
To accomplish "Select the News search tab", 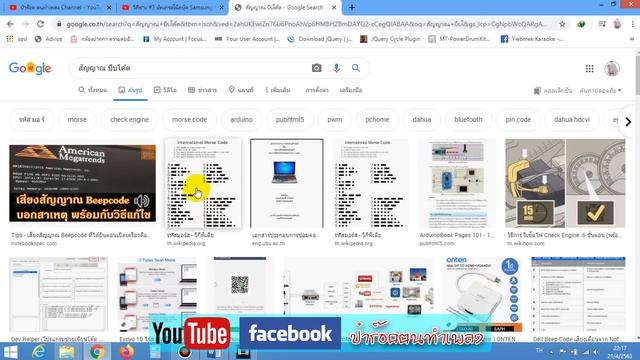I will [x=202, y=90].
